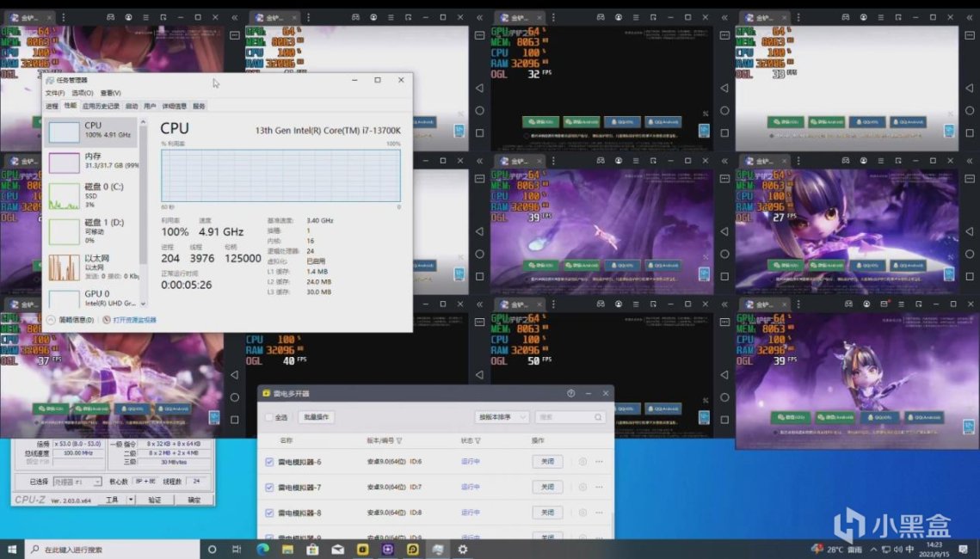This screenshot has height=559, width=980.
Task: Collapse the sidebar of the 32 FPS emulator window
Action: (x=724, y=17)
